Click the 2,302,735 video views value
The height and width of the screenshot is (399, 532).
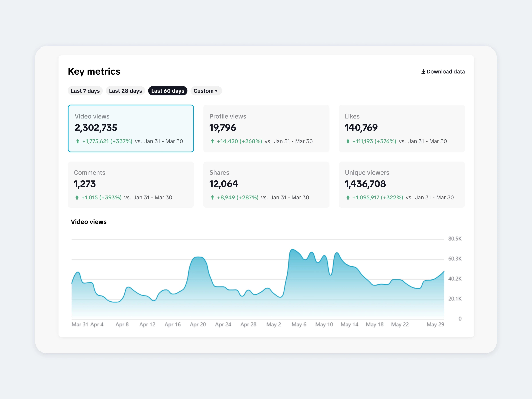pyautogui.click(x=96, y=128)
